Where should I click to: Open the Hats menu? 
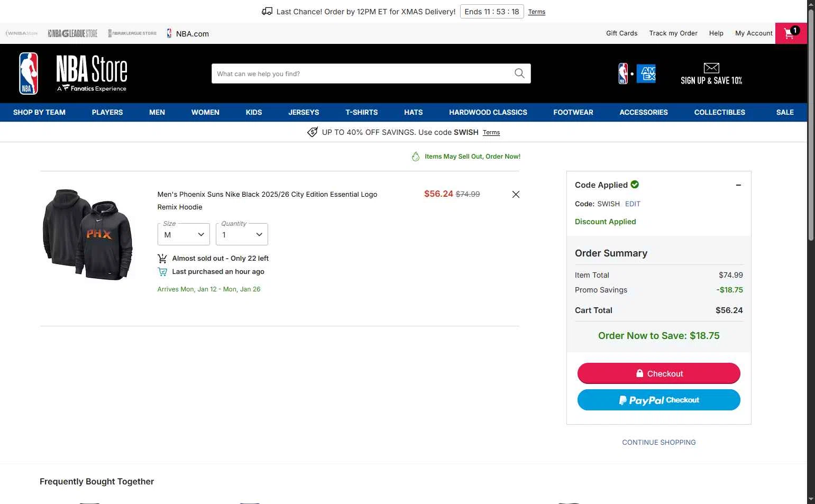tap(414, 112)
